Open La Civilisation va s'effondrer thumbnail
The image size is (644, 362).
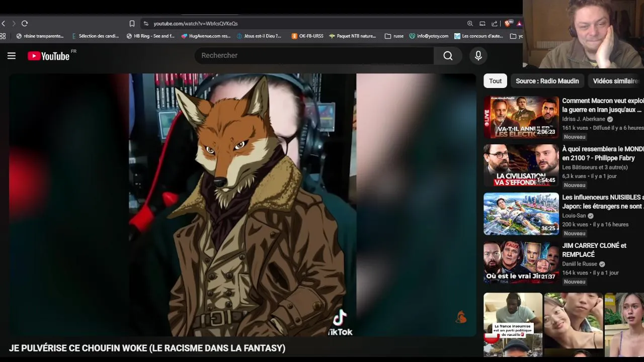pos(521,165)
